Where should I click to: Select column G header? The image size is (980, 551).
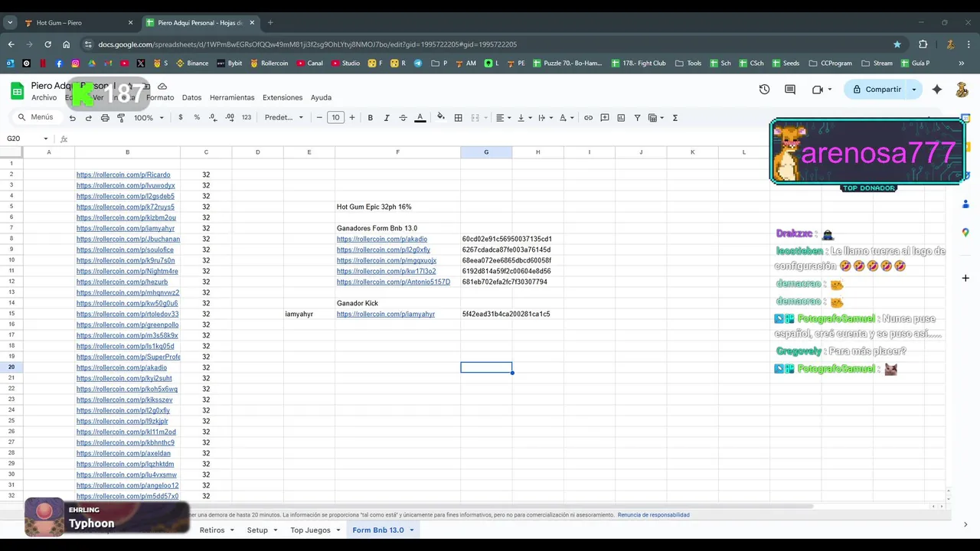tap(486, 152)
